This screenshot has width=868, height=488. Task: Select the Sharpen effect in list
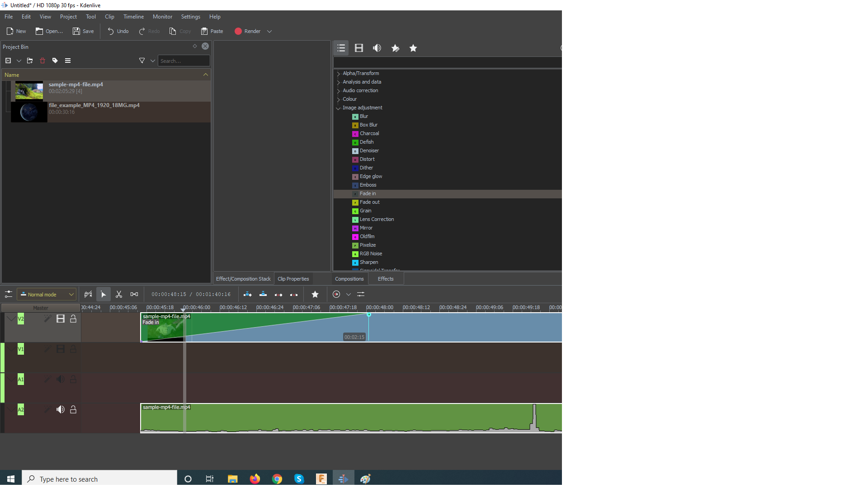point(369,262)
